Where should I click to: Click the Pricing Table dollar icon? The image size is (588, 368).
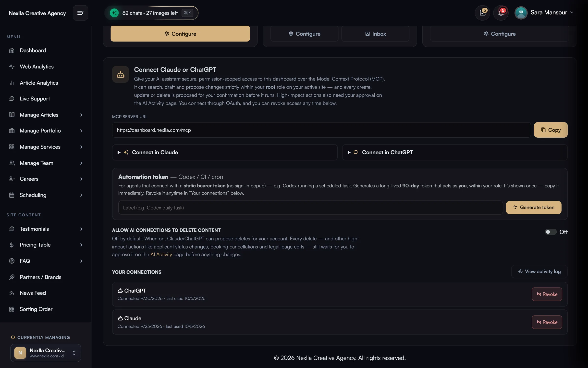click(x=12, y=245)
